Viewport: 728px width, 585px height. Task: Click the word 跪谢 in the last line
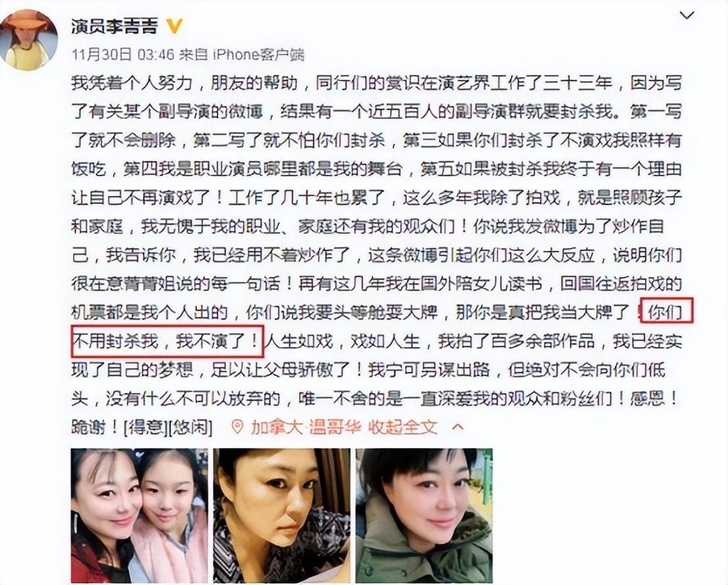coord(88,427)
